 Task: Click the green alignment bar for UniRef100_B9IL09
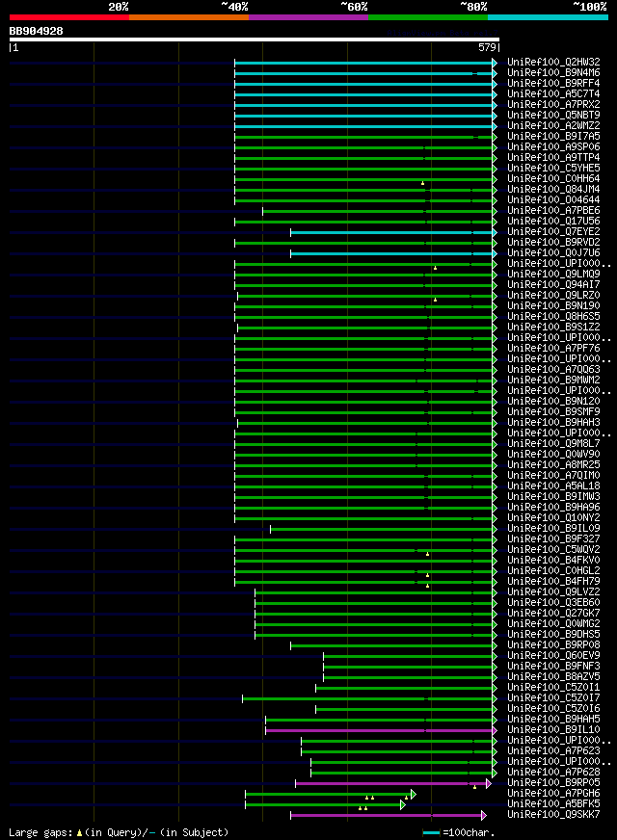tap(384, 529)
